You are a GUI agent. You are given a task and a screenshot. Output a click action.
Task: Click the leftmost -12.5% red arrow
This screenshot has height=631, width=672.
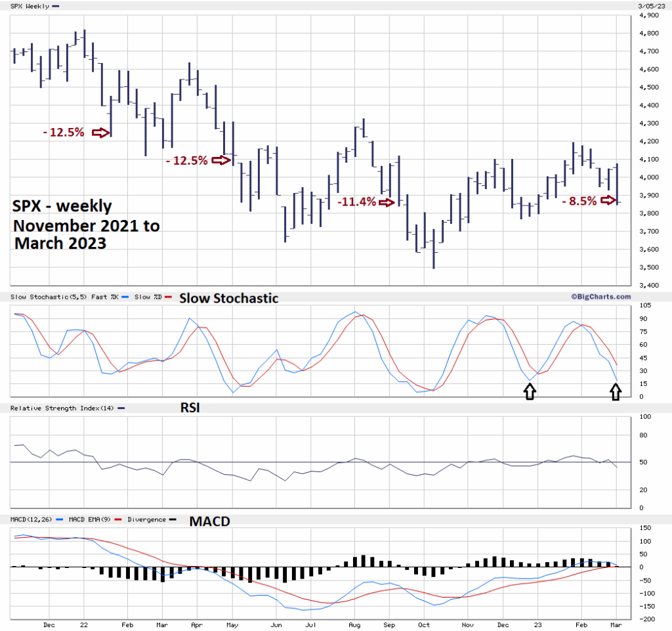coord(100,133)
